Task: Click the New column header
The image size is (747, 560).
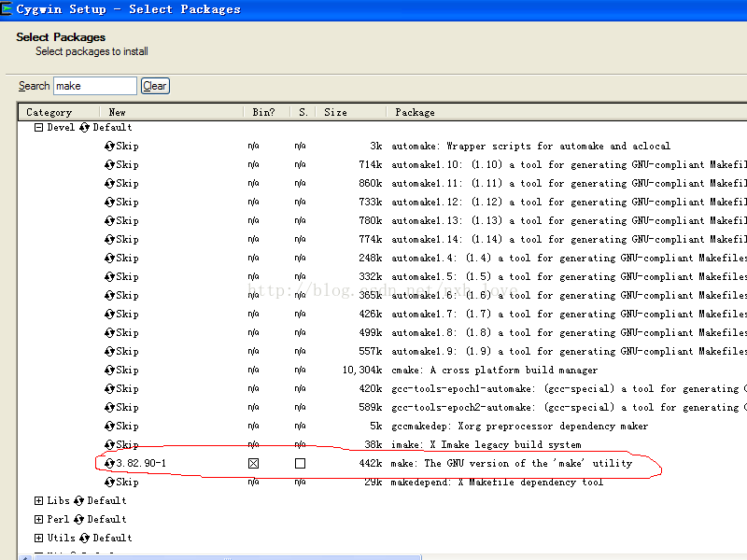Action: point(172,112)
